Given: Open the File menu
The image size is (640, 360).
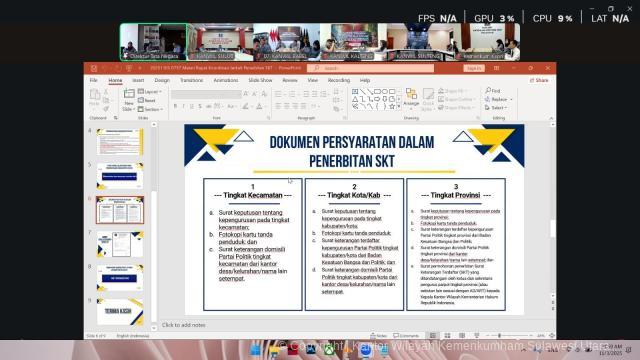Looking at the screenshot, I should pos(93,80).
